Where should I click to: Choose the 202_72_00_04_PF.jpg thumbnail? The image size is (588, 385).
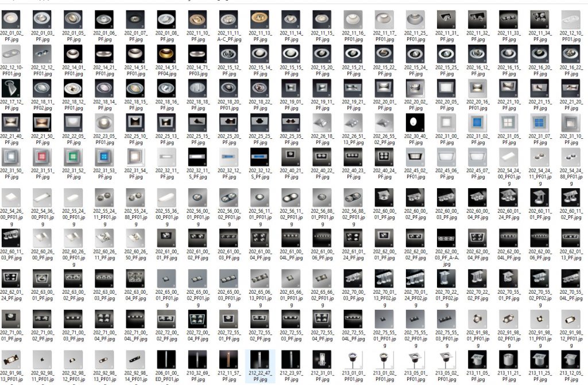point(198,318)
